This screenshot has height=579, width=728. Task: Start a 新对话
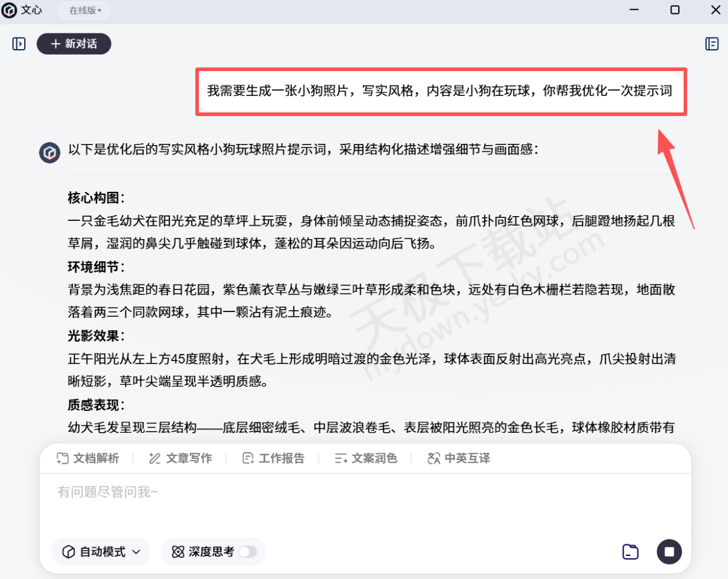click(73, 44)
